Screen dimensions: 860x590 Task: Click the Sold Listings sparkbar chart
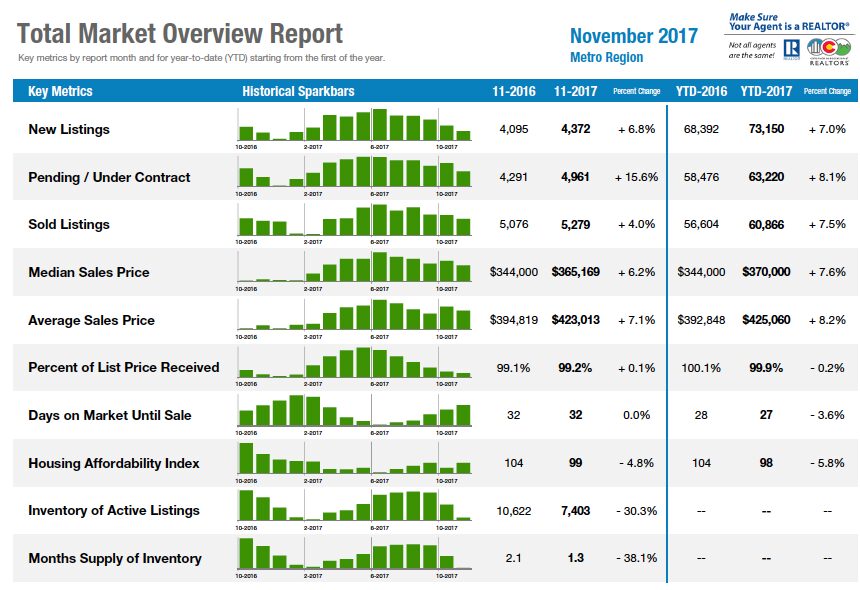[354, 224]
